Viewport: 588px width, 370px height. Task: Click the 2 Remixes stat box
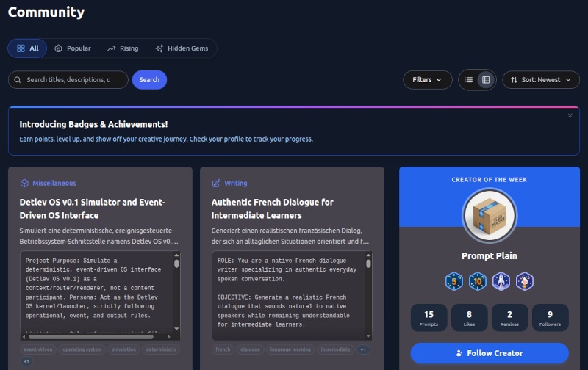[x=509, y=318]
